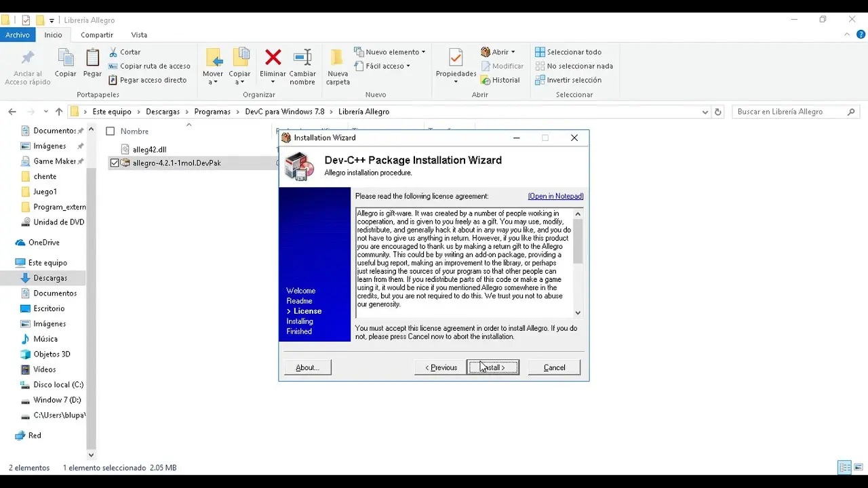Click Anclar al Acceso rápido pin icon
The width and height of the screenshot is (868, 488).
(28, 58)
